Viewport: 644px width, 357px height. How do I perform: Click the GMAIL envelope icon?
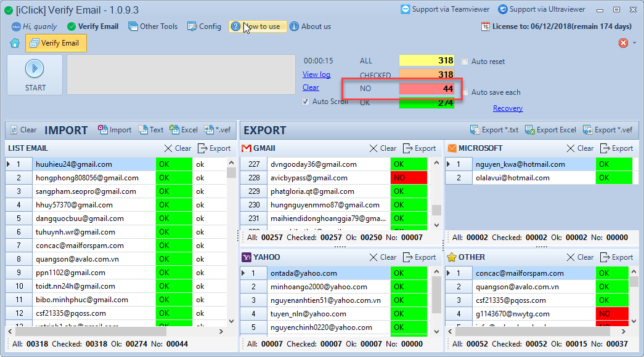247,148
